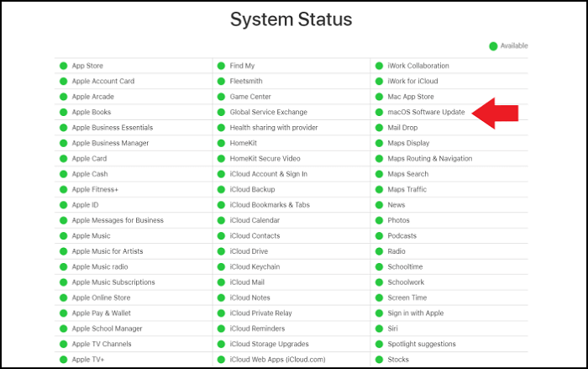Open the Apple Pay & Wallet entry
The image size is (588, 369).
(x=100, y=314)
